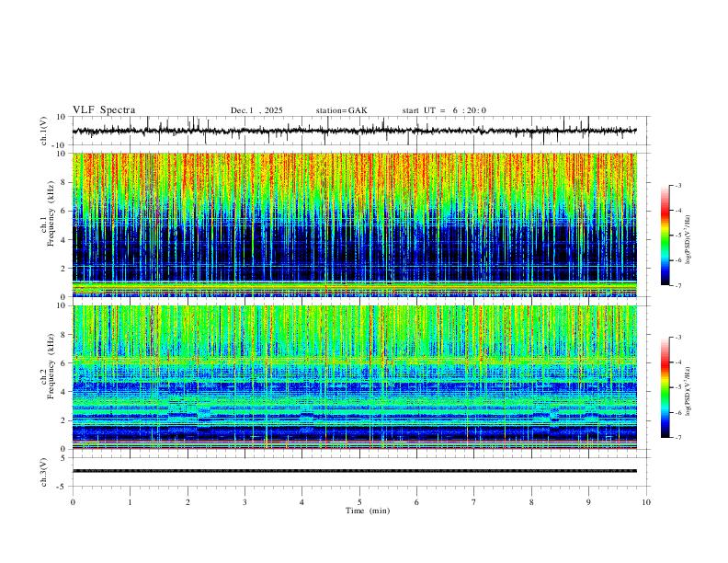Click the '-7' label on lower color scale

(678, 438)
